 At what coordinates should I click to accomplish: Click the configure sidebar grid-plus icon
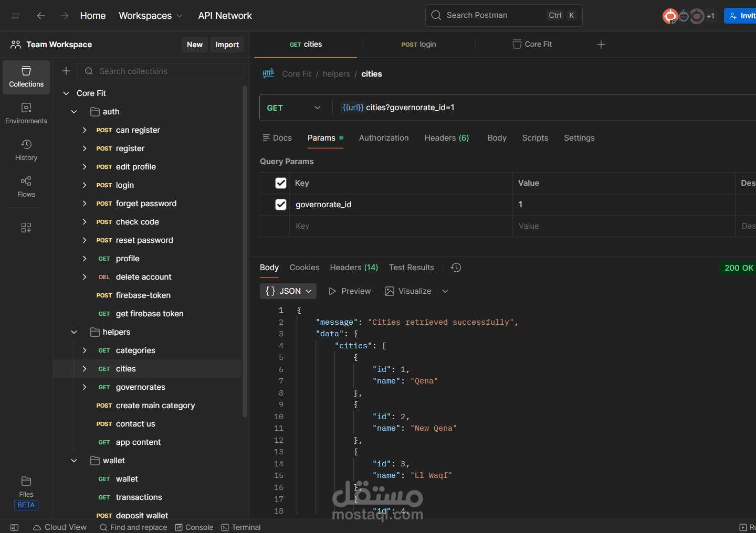26,228
